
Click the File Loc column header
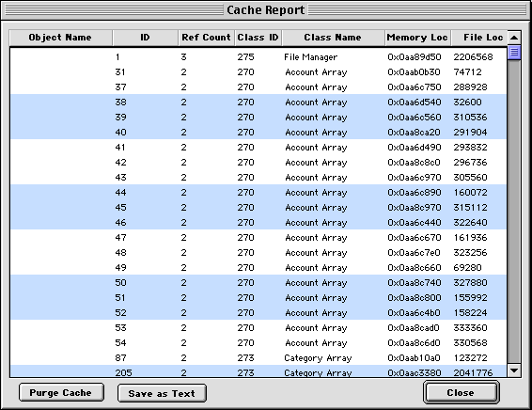coord(479,38)
